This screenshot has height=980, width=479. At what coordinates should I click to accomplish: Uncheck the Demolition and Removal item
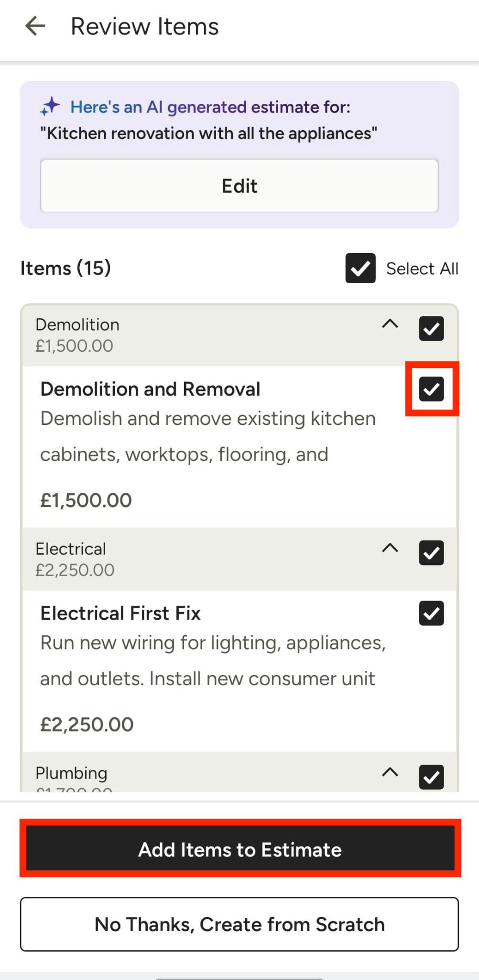[431, 389]
